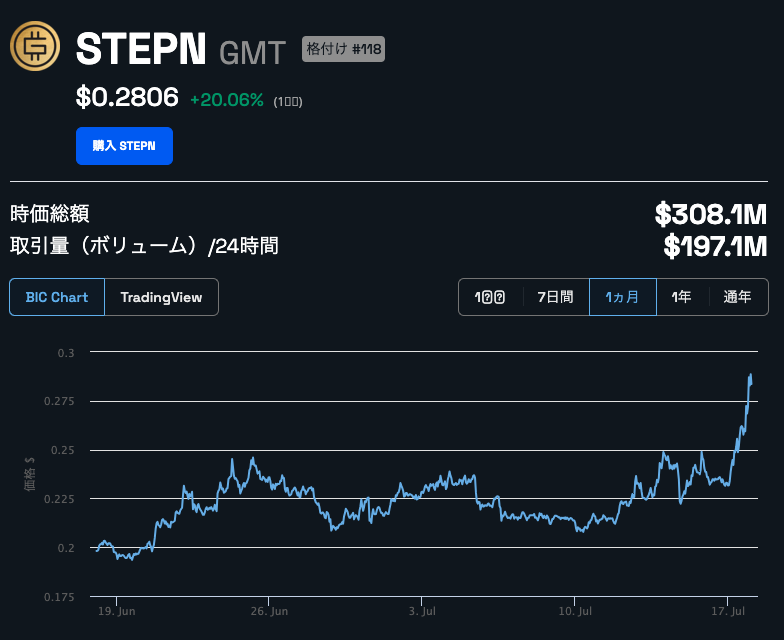Viewport: 784px width, 640px height.
Task: Click the 17. Jul axis label
Action: click(x=728, y=611)
